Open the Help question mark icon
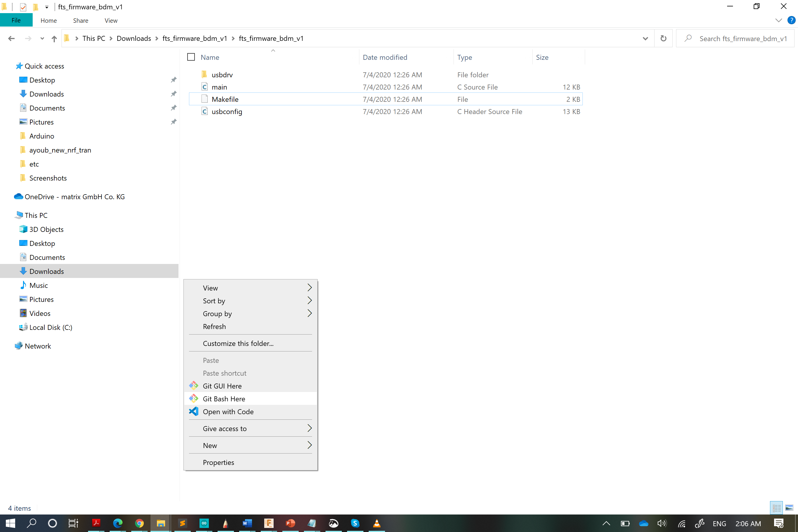This screenshot has width=798, height=532. click(791, 20)
